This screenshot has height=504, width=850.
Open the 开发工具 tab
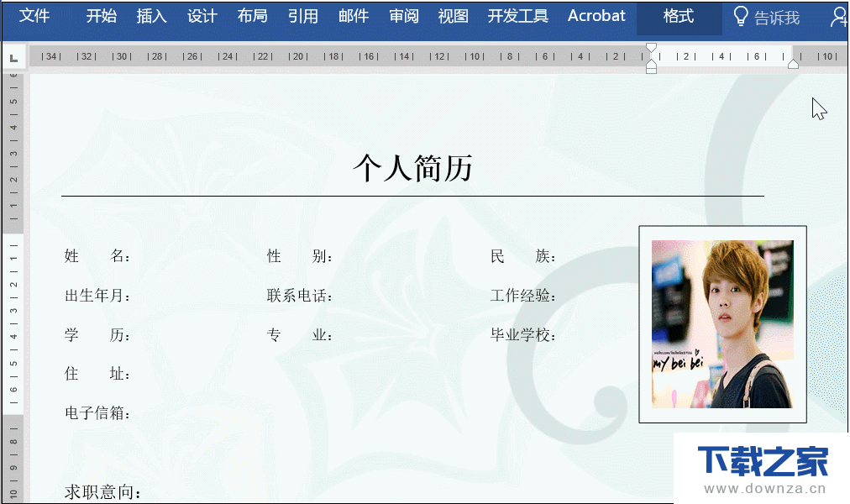tap(517, 16)
